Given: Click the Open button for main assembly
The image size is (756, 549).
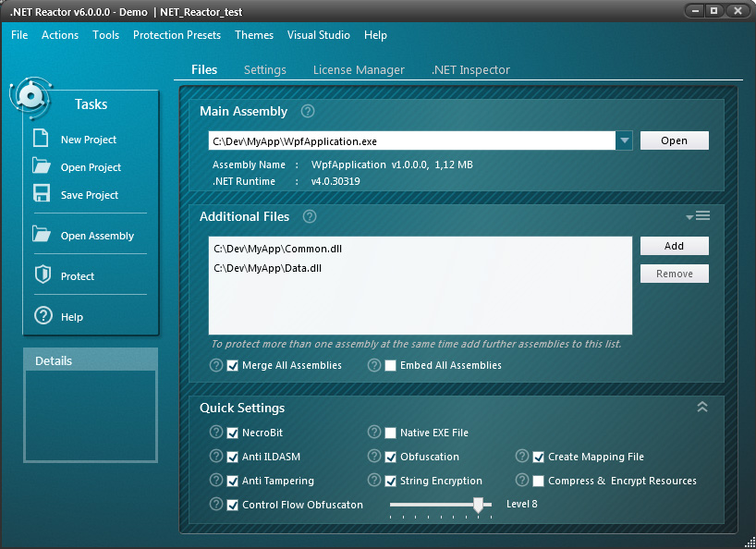Looking at the screenshot, I should 674,140.
